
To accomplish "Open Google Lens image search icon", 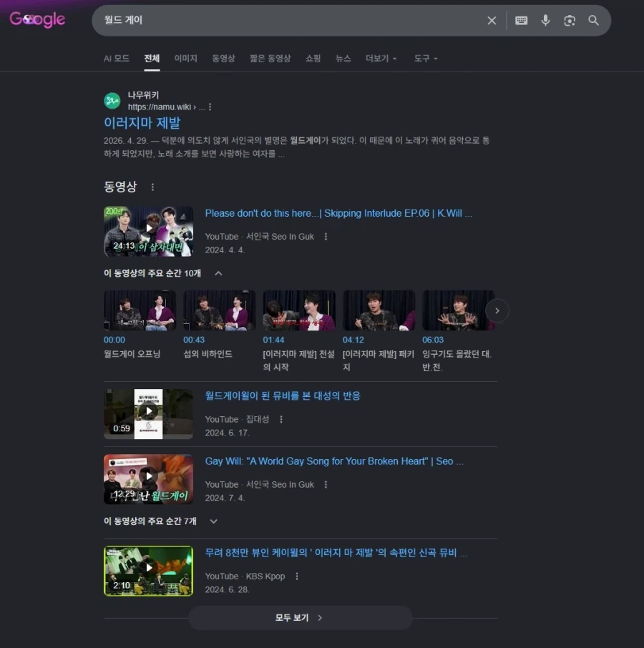I will point(570,20).
